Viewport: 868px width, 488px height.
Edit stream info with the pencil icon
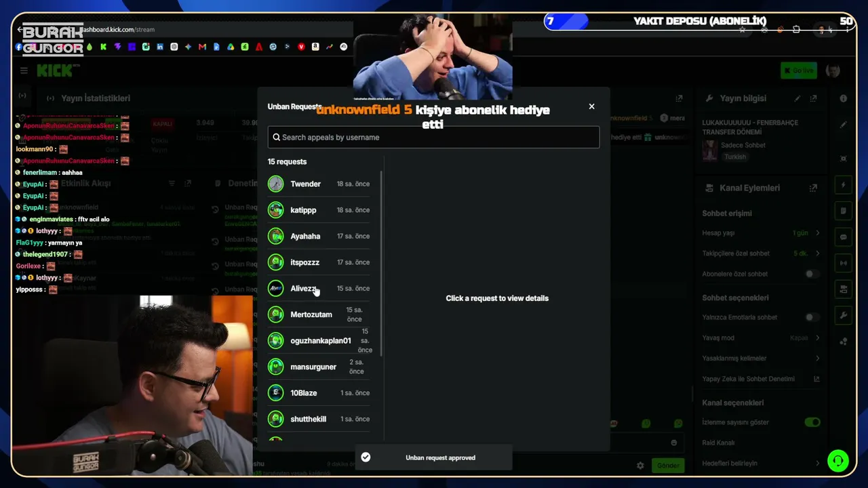pyautogui.click(x=797, y=98)
